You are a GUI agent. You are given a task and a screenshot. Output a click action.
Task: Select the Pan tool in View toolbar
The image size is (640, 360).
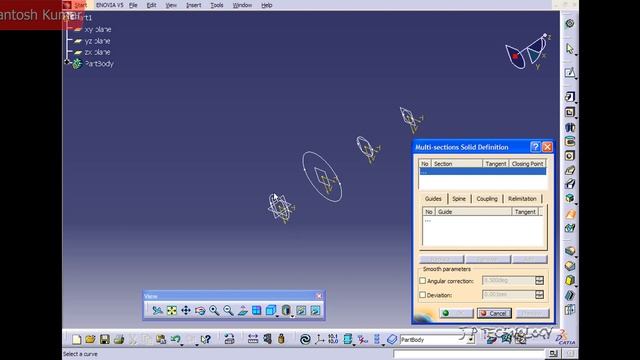[x=186, y=311]
